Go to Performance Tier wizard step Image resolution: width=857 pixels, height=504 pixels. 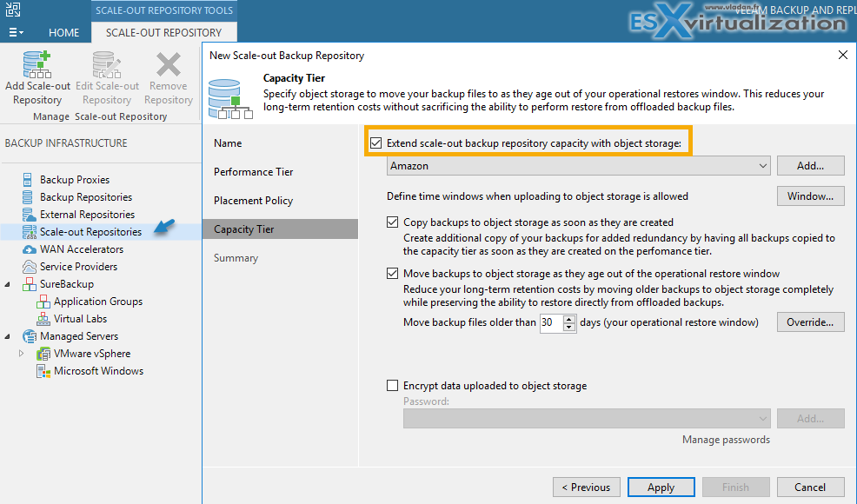(x=253, y=172)
